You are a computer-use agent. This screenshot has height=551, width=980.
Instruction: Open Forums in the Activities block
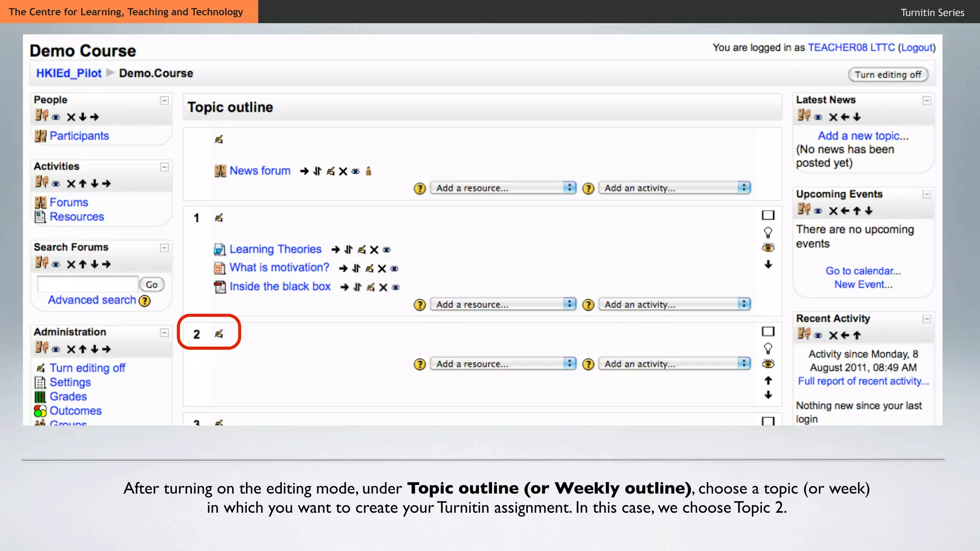(x=69, y=202)
